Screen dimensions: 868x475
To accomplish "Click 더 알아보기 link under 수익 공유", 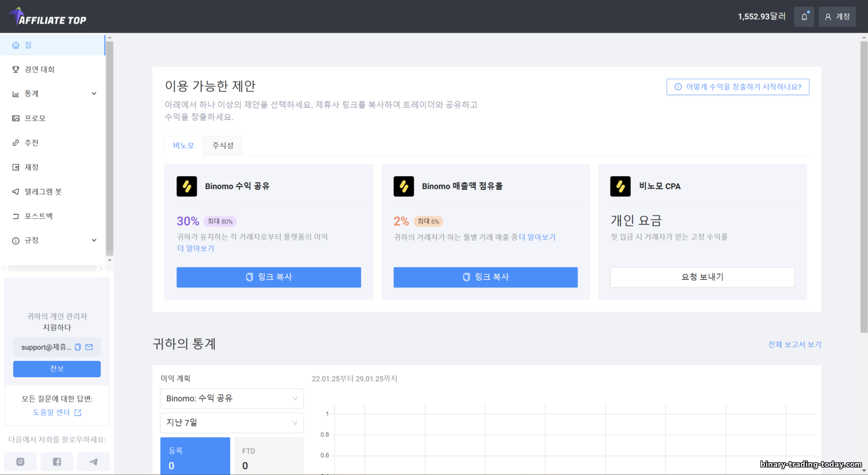I will coord(196,249).
